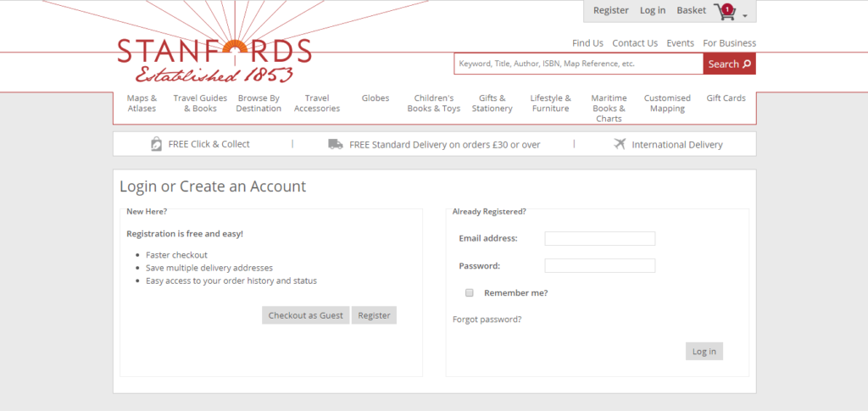Focus the keyword search field

[578, 64]
